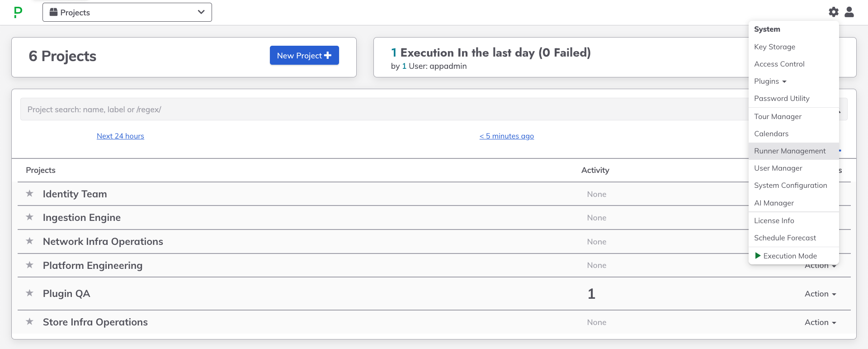Expand the Plugins submenu
This screenshot has width=868, height=349.
click(770, 81)
